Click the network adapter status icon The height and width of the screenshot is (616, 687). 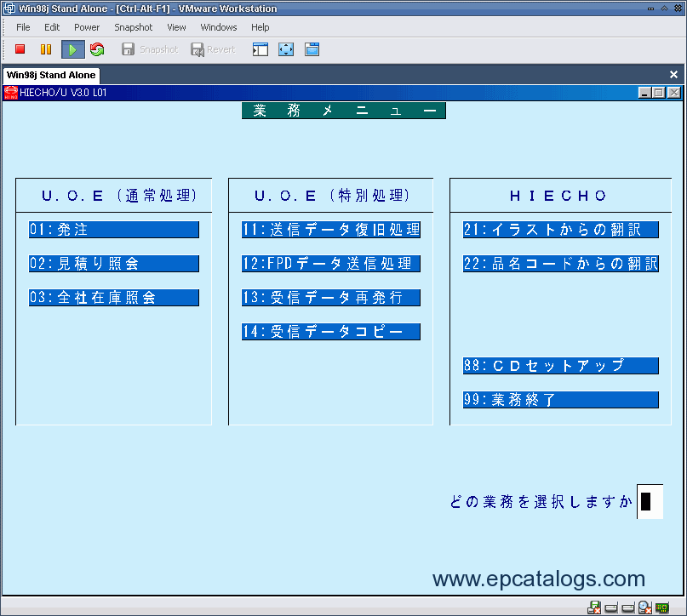662,607
